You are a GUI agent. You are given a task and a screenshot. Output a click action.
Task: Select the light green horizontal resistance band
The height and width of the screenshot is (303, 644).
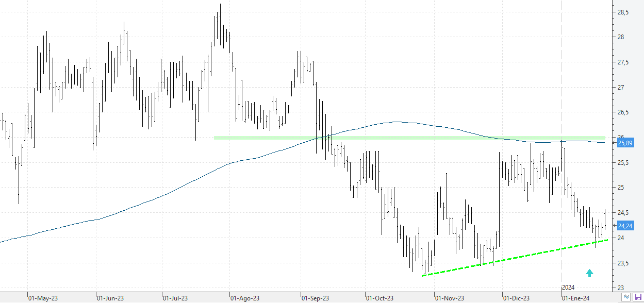[410, 138]
